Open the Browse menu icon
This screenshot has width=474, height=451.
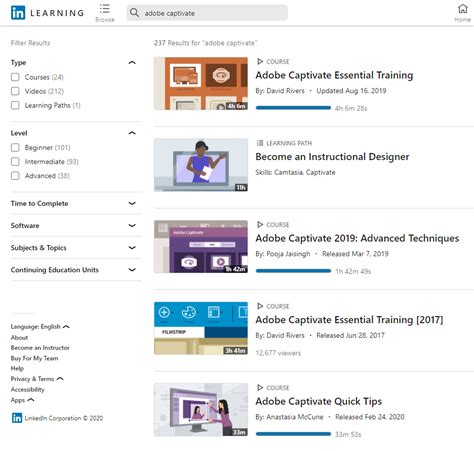coord(105,9)
